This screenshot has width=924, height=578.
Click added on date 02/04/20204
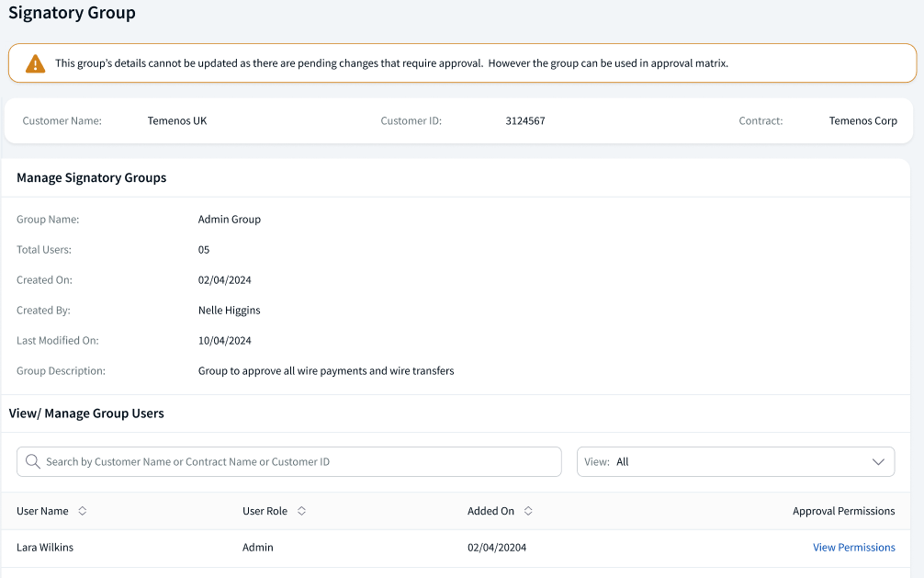[497, 548]
